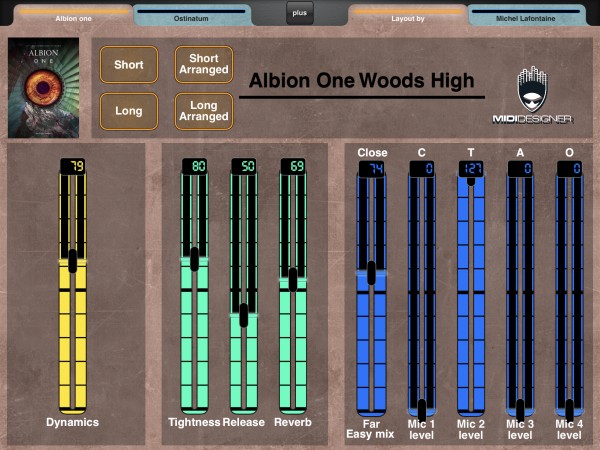
Task: Click the Close label above the mix slider
Action: (372, 153)
